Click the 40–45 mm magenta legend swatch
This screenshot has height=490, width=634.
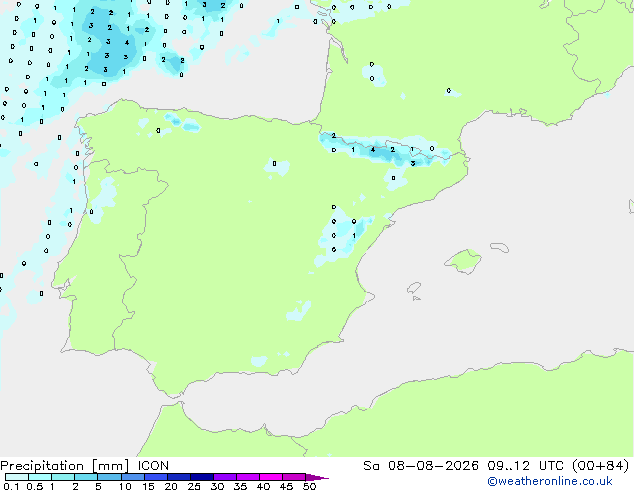click(x=271, y=477)
